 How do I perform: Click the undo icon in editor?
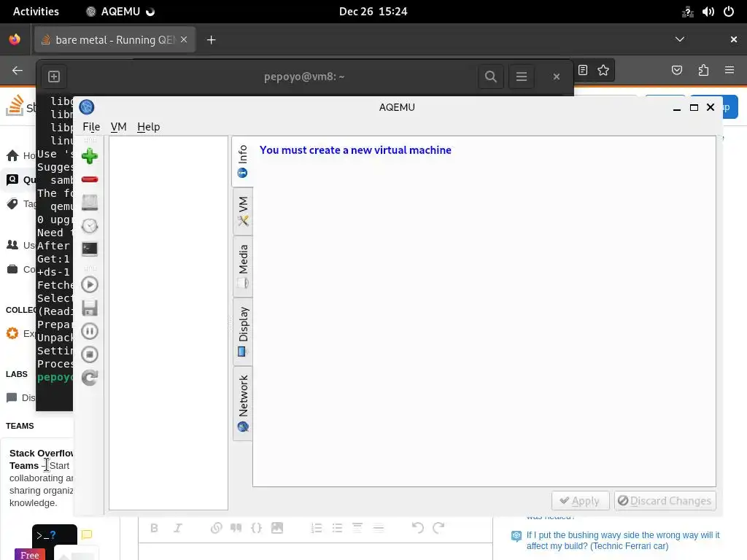[418, 528]
